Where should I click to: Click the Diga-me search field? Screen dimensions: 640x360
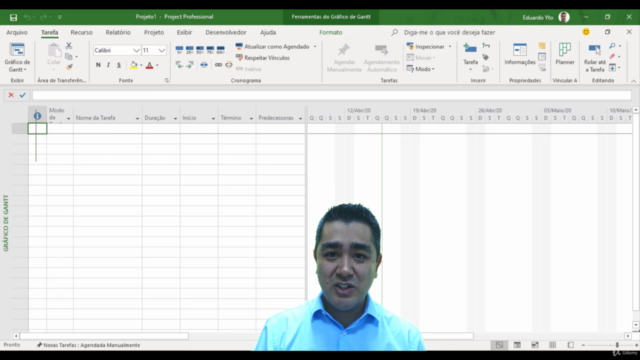(449, 32)
